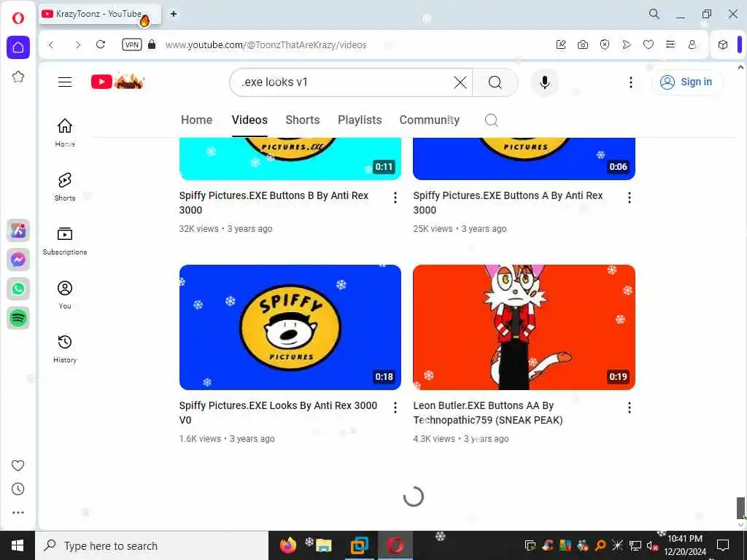Open the Buttons B video thumbnail
747x560 pixels.
pos(290,158)
